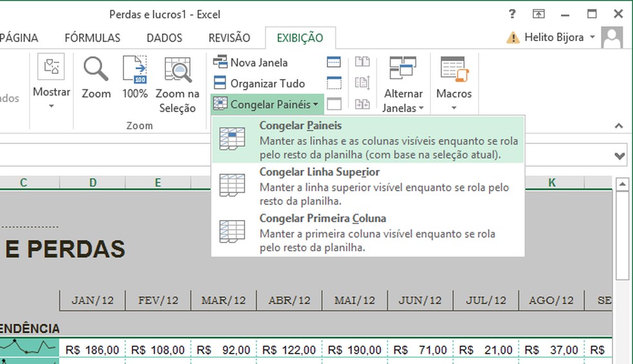Select the JAN/12 header cell
The image size is (633, 364).
coord(93,300)
